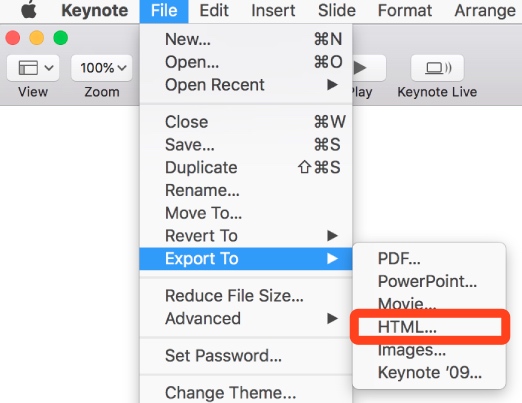This screenshot has width=522, height=403.
Task: Click the Keynote Live broadcast icon
Action: coord(437,68)
